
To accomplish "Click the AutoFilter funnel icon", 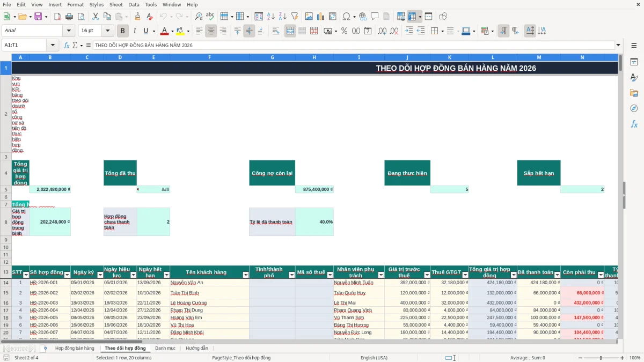I will pos(294,17).
